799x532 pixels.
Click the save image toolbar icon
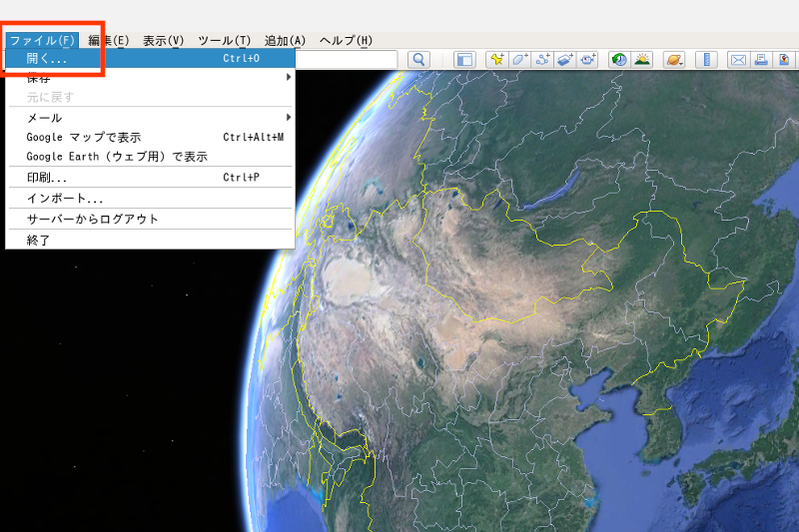coord(784,60)
